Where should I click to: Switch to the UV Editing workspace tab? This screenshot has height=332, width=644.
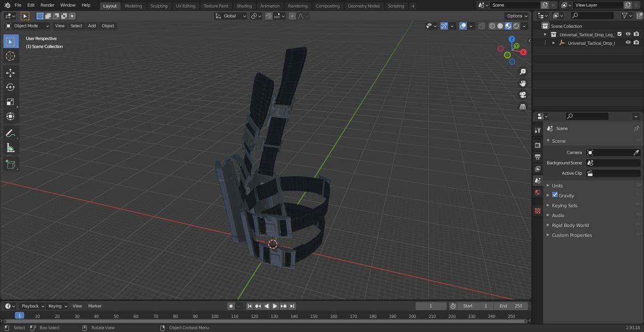click(x=185, y=6)
